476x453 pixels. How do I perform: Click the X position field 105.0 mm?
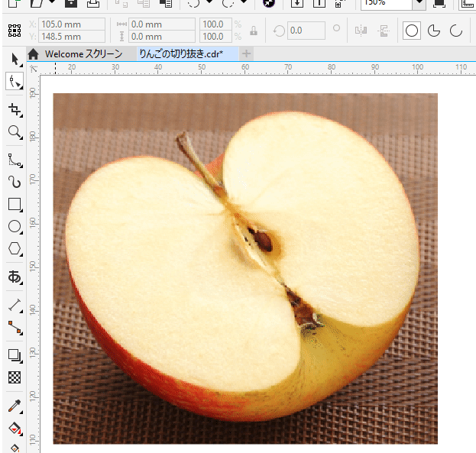[x=72, y=24]
